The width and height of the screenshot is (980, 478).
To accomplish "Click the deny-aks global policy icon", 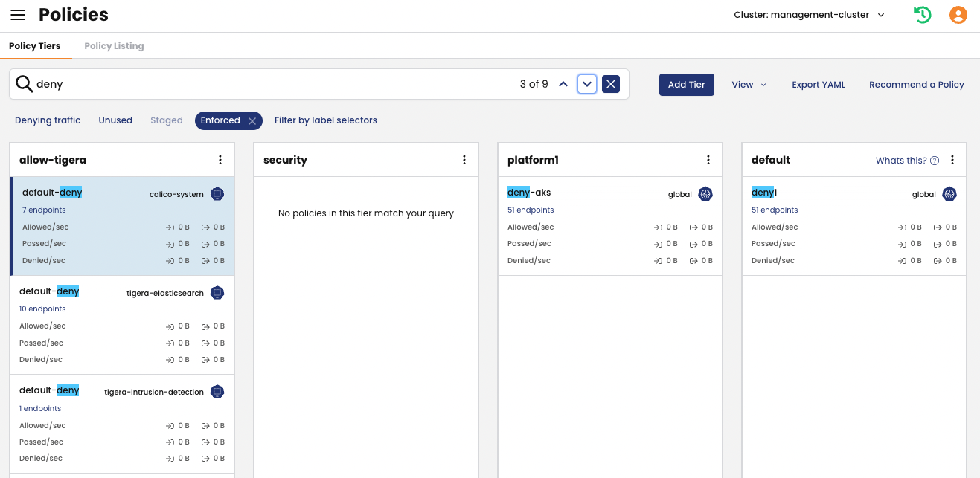I will point(705,194).
